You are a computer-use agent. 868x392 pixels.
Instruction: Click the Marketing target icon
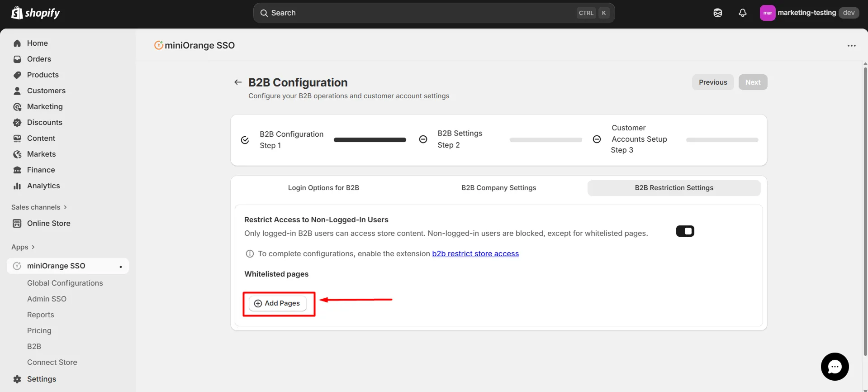[17, 107]
